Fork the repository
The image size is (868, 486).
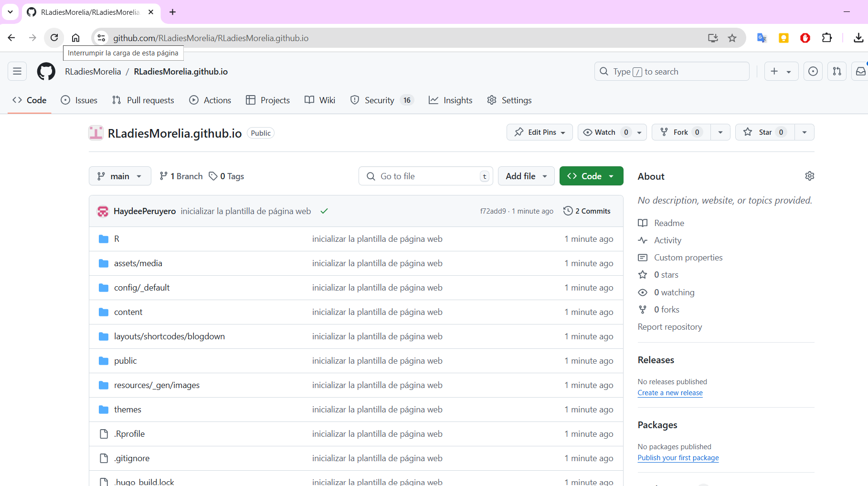[681, 132]
